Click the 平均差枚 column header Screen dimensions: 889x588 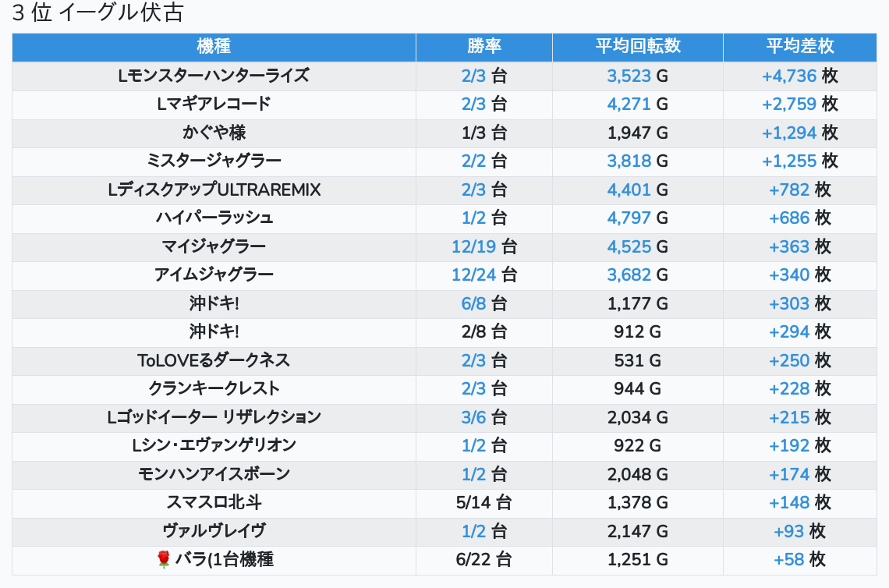tap(799, 46)
